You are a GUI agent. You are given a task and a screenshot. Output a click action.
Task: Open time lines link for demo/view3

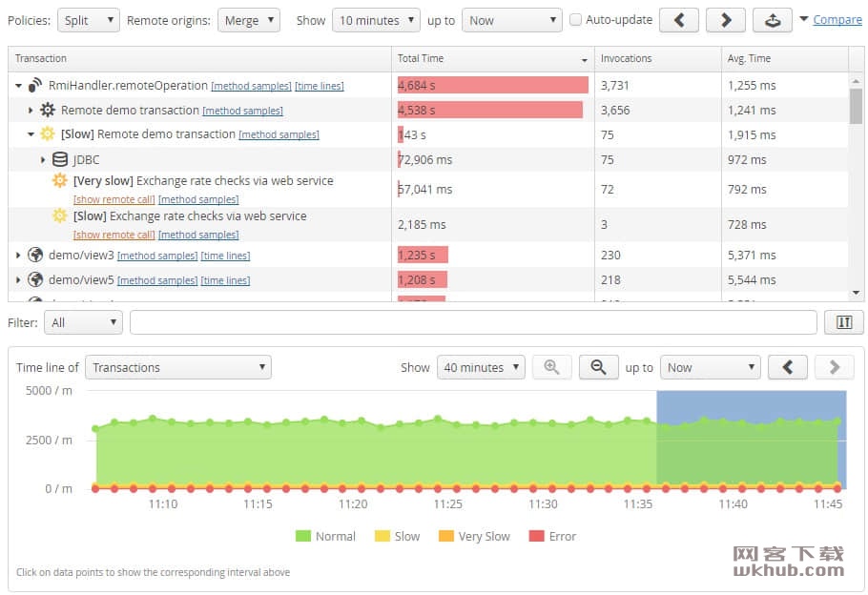click(225, 256)
